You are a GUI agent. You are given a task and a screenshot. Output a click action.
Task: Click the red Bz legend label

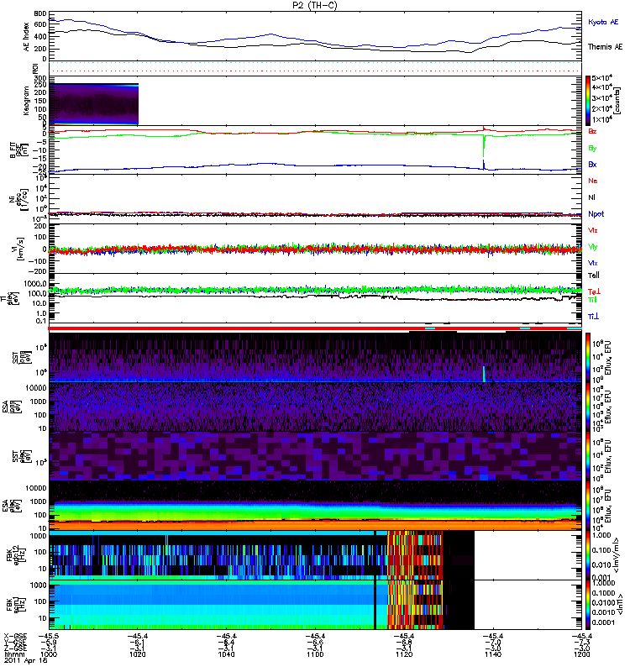coord(592,131)
